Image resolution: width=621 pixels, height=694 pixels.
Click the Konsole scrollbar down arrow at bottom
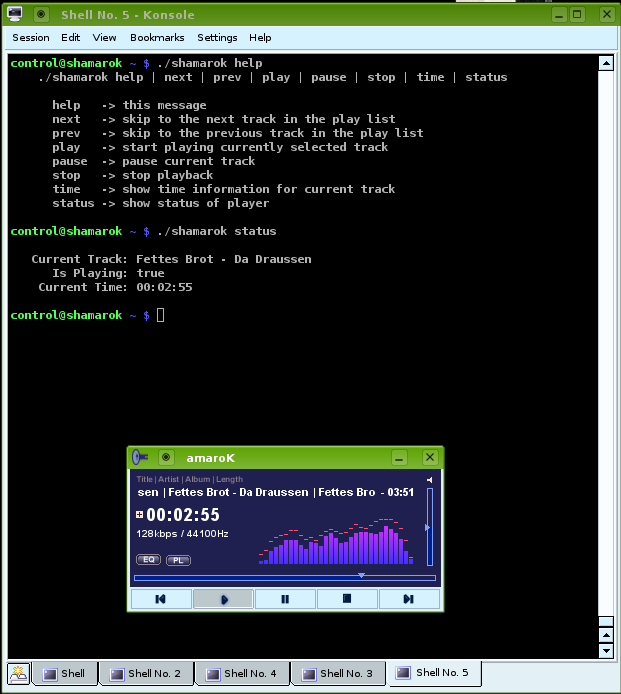click(606, 651)
